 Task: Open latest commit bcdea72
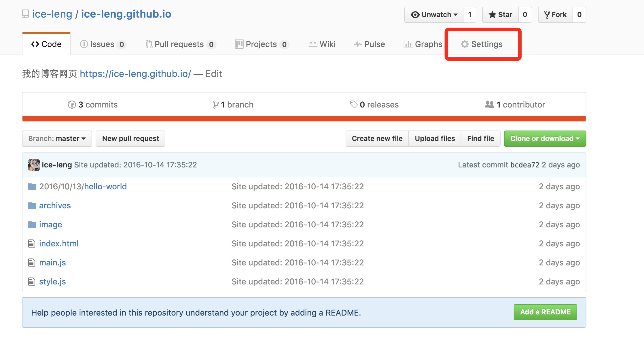[x=524, y=165]
